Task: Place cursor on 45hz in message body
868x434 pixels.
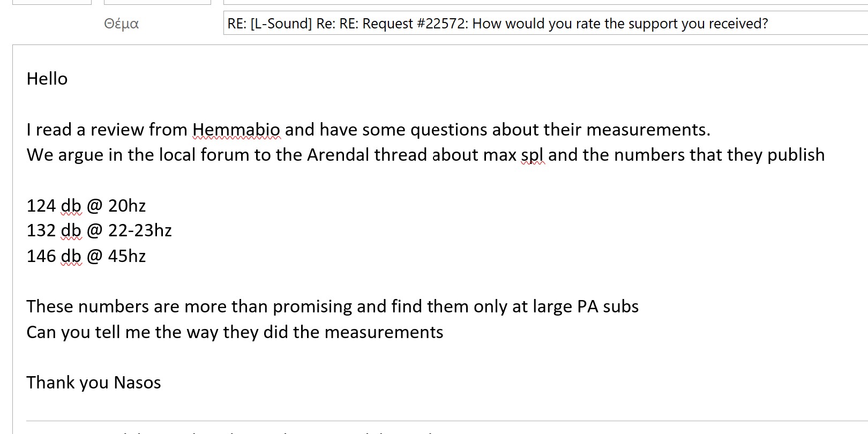Action: pyautogui.click(x=127, y=256)
